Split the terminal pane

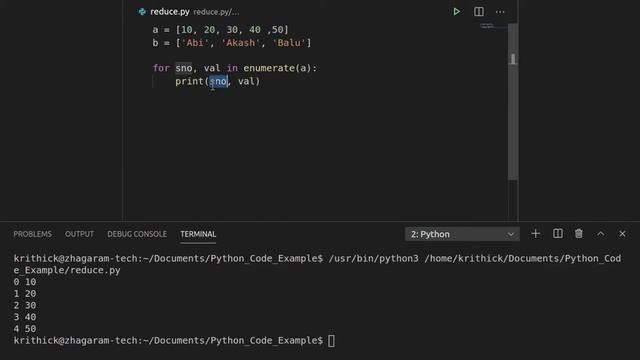click(x=558, y=234)
